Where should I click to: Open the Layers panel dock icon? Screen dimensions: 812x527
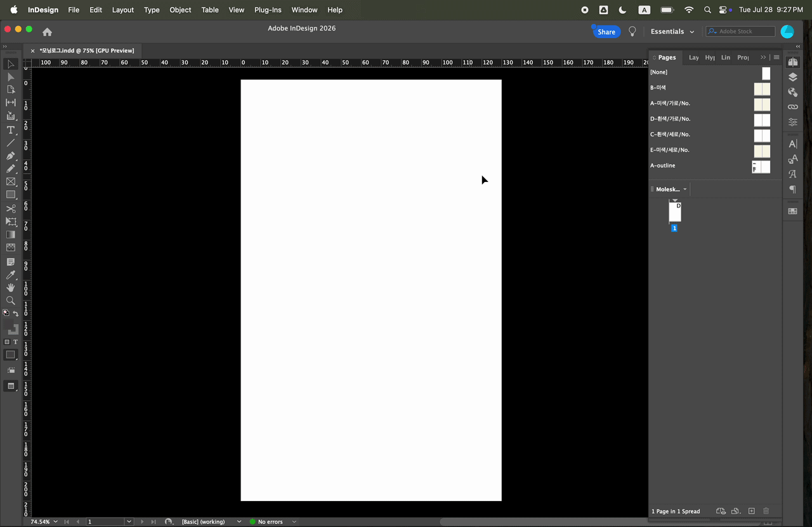792,77
